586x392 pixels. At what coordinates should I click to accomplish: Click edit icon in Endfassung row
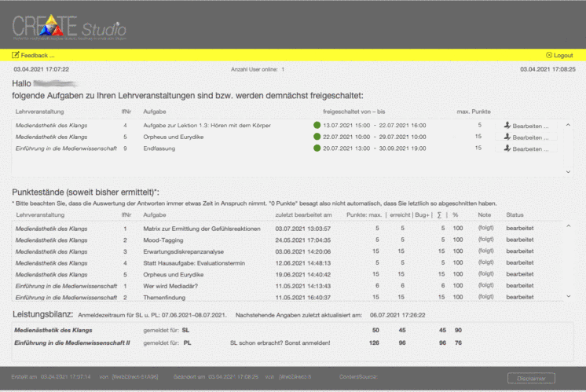pos(507,148)
